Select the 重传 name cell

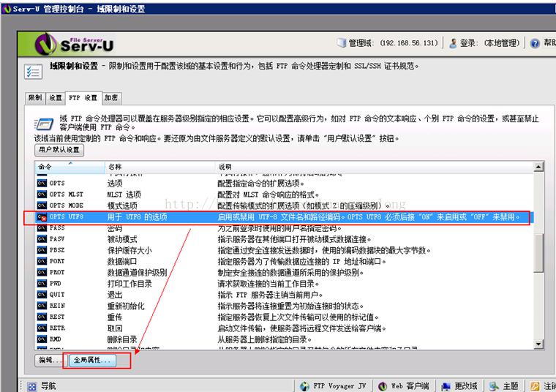[115, 317]
